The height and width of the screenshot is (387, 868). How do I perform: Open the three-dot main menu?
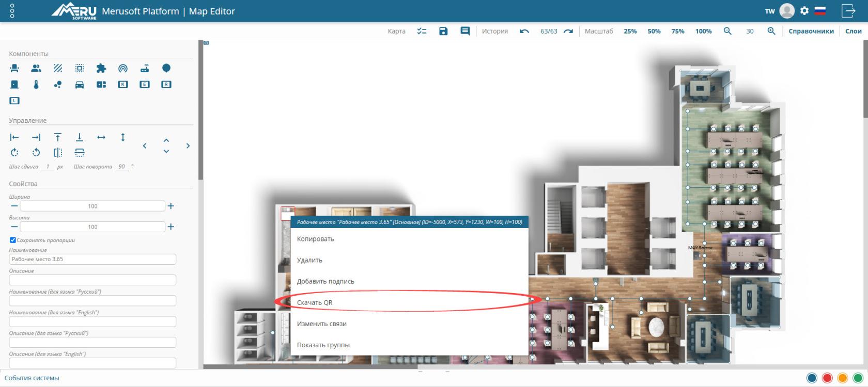coord(12,11)
